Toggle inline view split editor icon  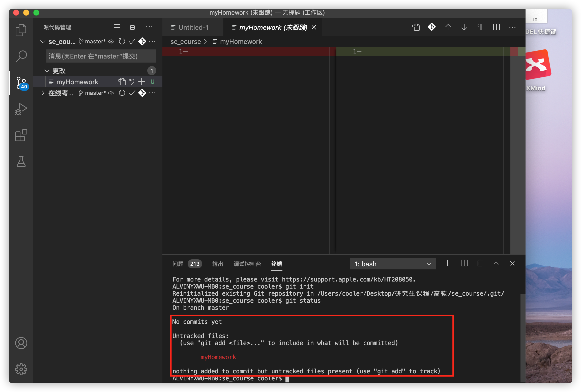point(496,27)
